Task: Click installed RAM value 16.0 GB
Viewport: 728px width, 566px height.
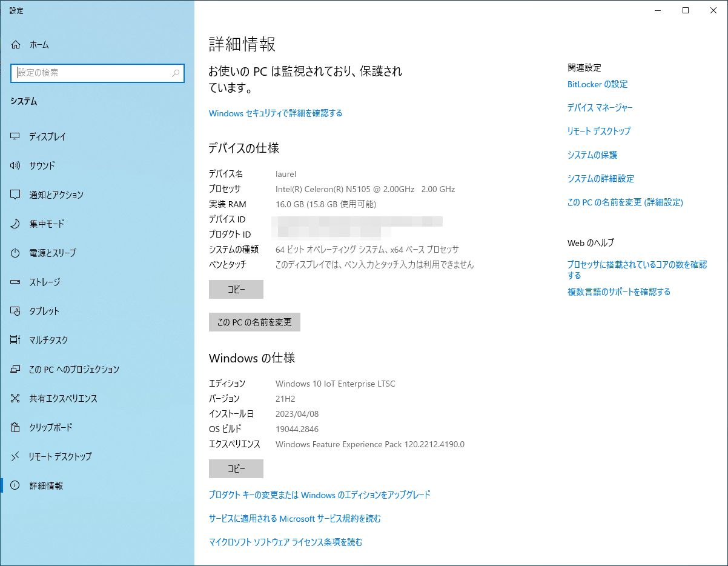Action: click(326, 204)
